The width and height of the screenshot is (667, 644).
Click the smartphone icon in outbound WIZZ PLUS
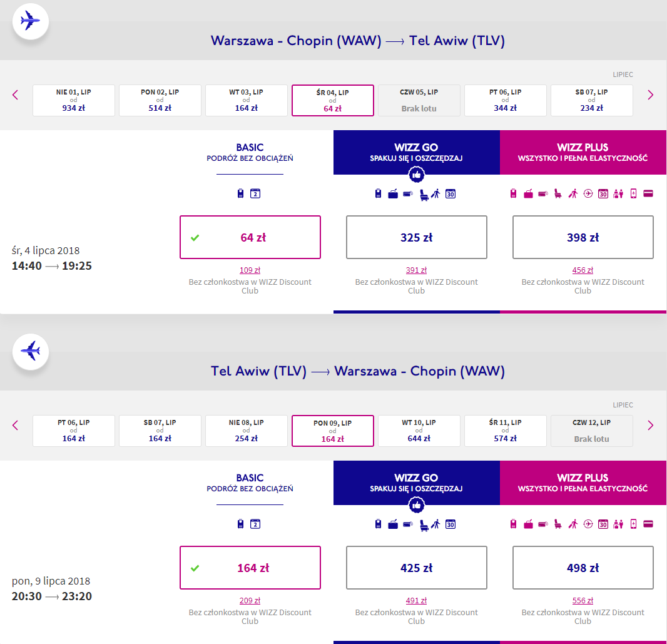[633, 194]
